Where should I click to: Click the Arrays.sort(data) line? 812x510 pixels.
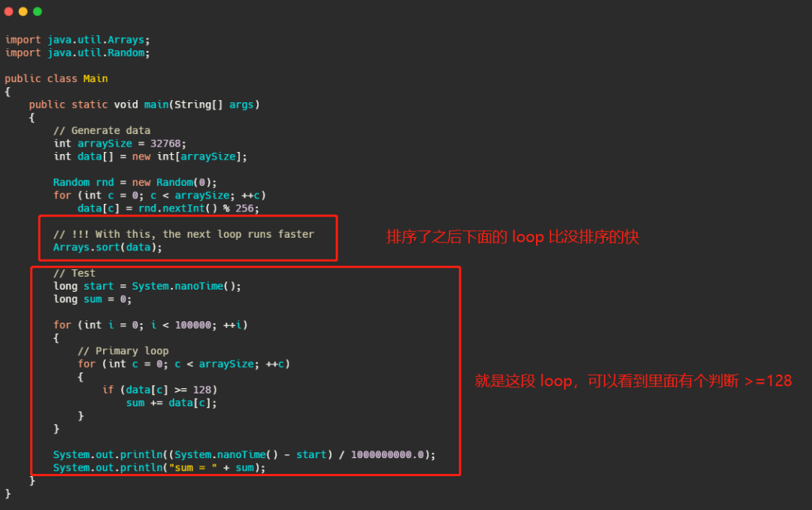(x=108, y=247)
